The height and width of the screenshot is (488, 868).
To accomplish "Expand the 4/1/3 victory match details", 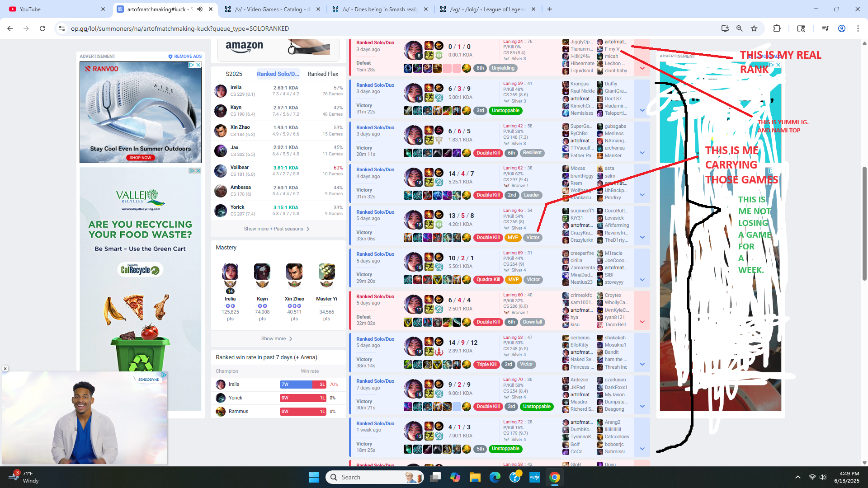I will 642,449.
